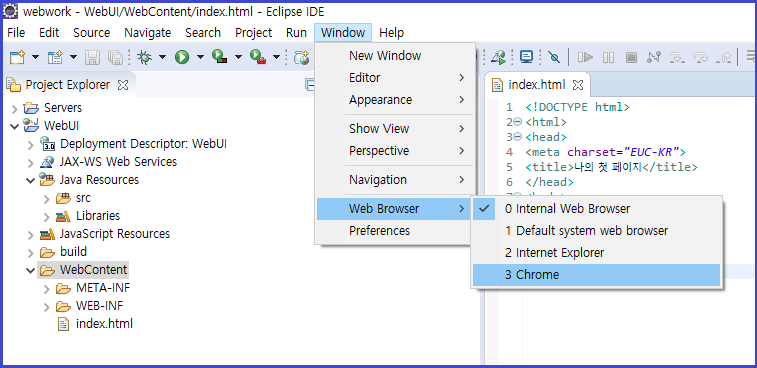Close the Project Explorer view with its X
This screenshot has width=757, height=368.
123,85
